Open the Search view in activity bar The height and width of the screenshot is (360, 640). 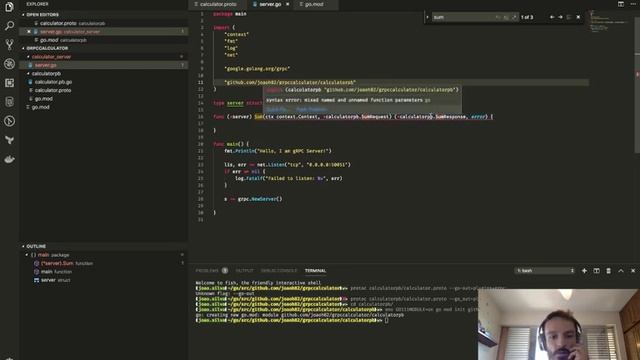[9, 26]
